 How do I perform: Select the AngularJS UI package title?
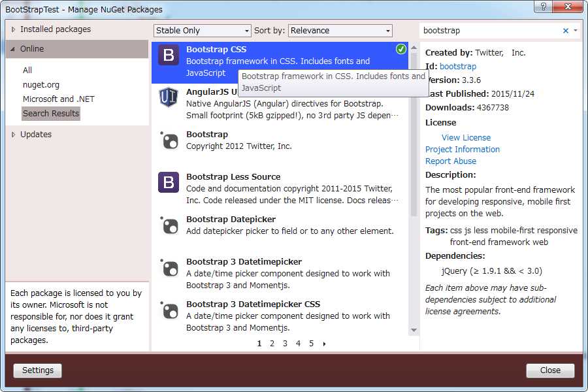pyautogui.click(x=212, y=92)
